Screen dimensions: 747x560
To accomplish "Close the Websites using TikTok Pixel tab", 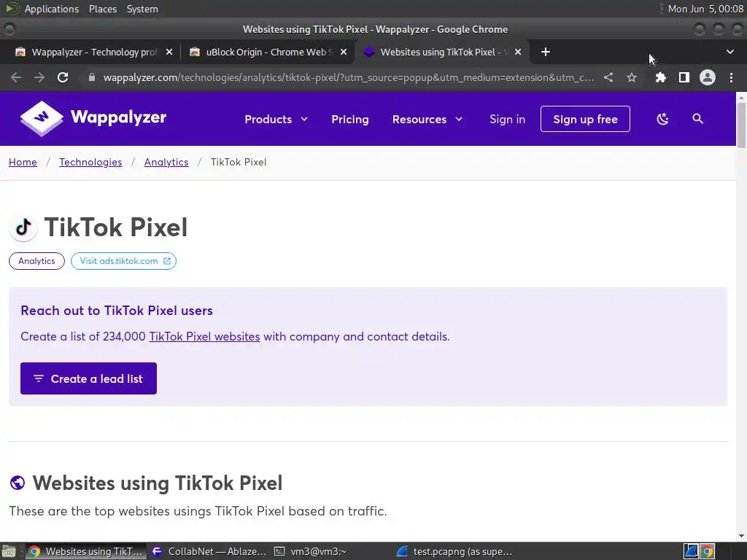I will pyautogui.click(x=518, y=52).
